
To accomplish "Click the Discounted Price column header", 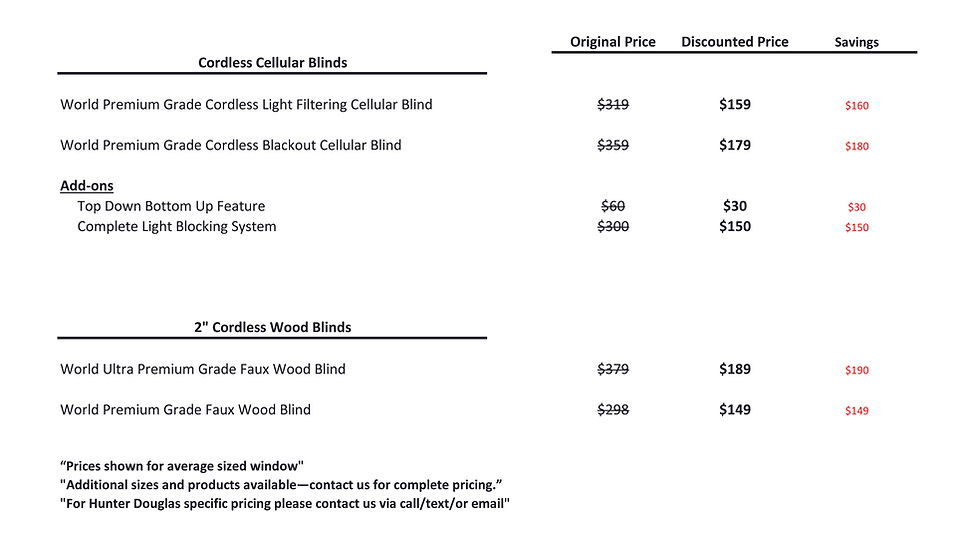I will tap(735, 42).
